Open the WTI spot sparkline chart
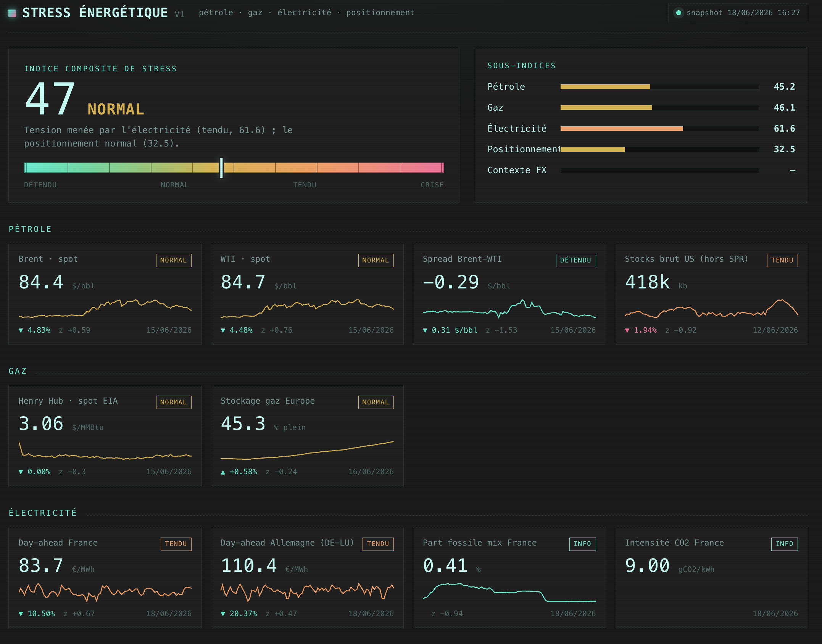Viewport: 822px width, 644px height. pyautogui.click(x=307, y=308)
